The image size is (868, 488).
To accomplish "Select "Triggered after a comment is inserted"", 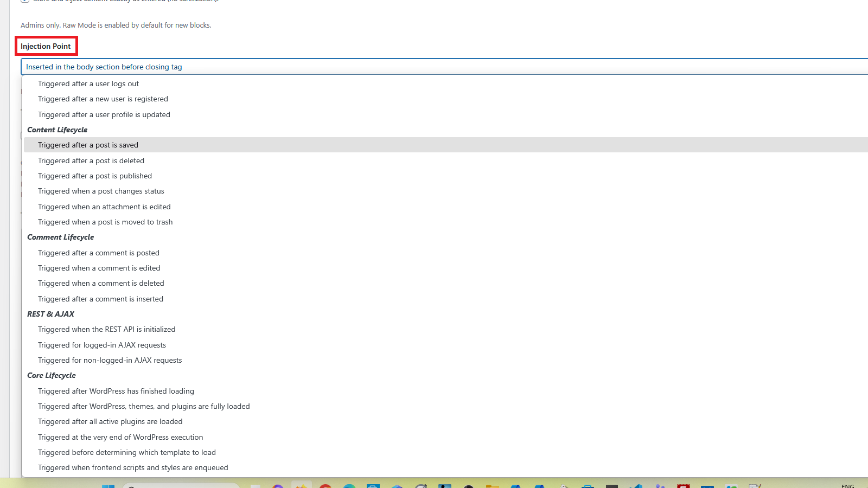I will 445,299.
